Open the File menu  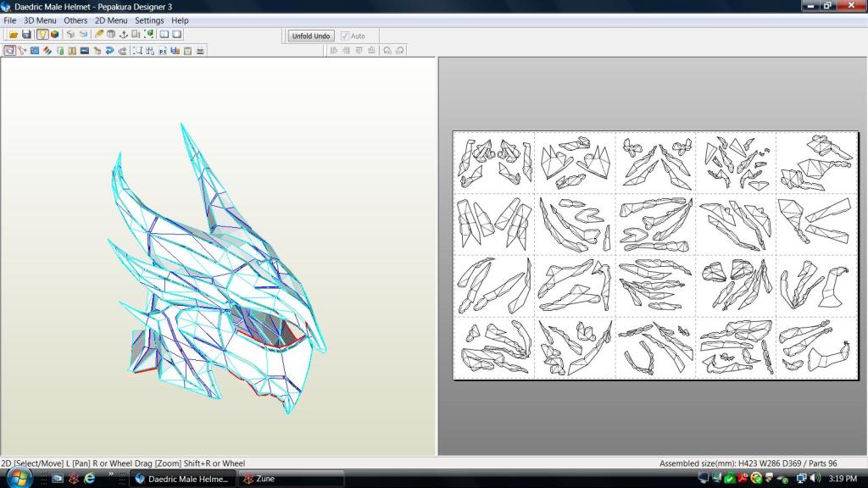[x=10, y=20]
